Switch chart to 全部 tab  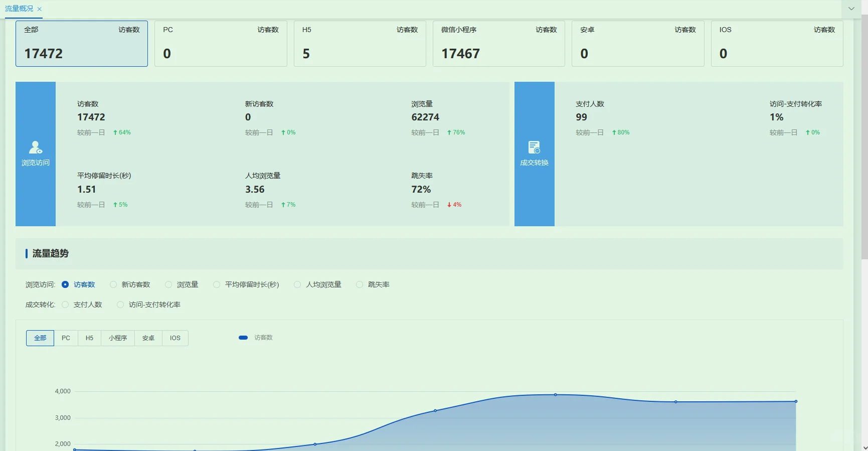40,338
